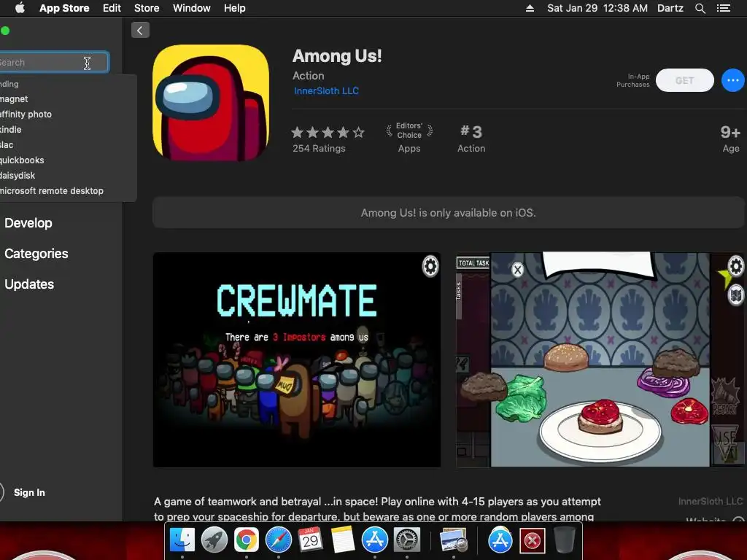
Task: Click the 'only available on iOS' notice
Action: [449, 213]
